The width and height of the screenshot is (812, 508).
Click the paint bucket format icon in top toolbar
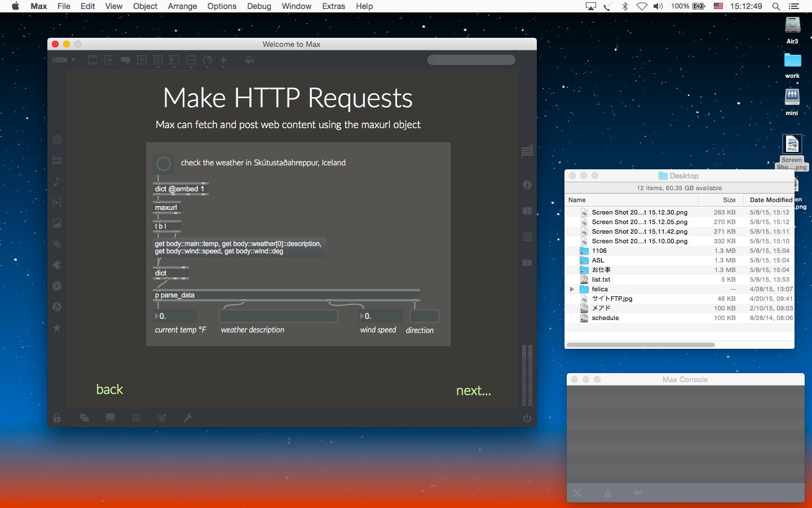(x=249, y=60)
